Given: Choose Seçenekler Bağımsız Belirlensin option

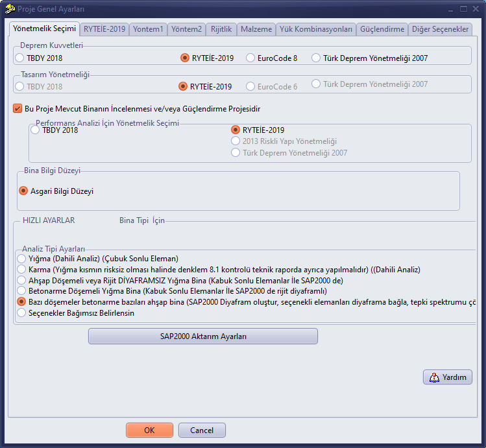Looking at the screenshot, I should tap(76, 313).
